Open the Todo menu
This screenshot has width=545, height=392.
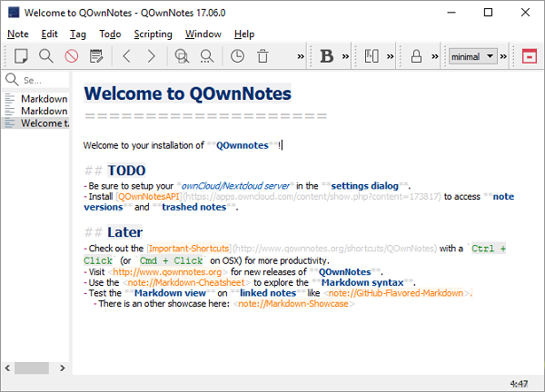[110, 34]
